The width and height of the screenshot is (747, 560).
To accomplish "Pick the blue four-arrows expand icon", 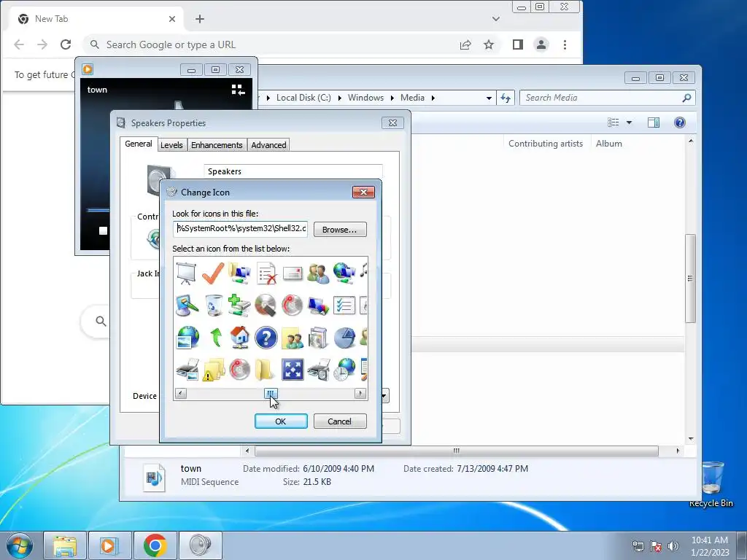I will coord(293,370).
